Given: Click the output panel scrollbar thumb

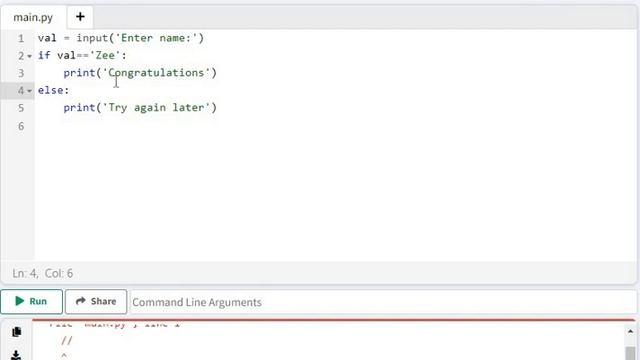Looking at the screenshot, I should (630, 353).
